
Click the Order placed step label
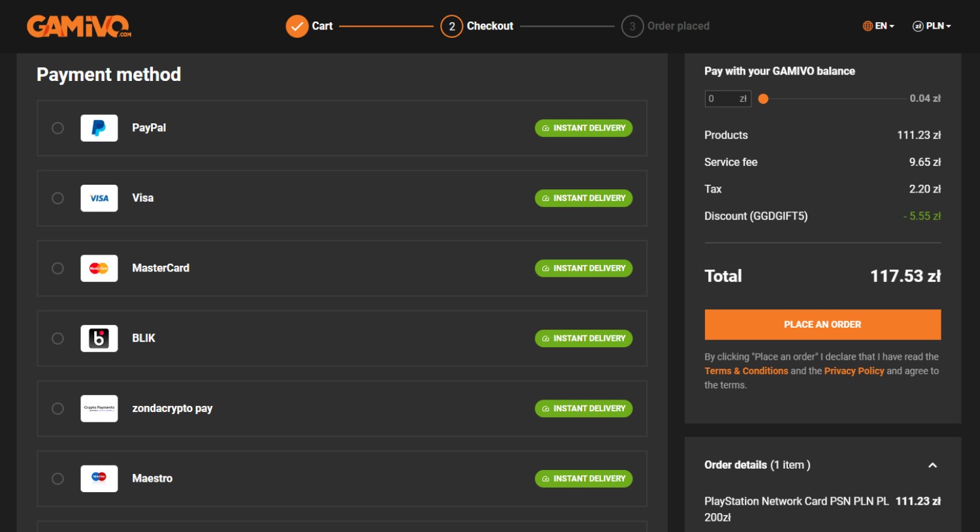point(678,26)
